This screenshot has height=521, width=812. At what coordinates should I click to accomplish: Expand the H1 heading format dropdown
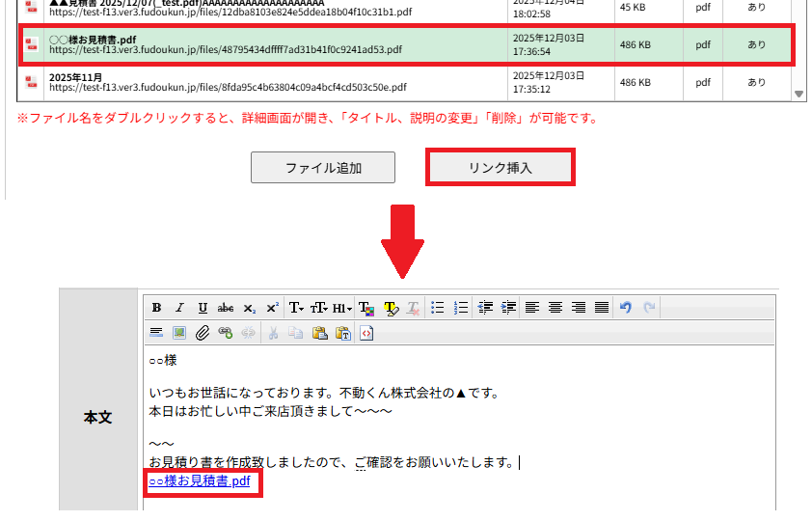click(342, 308)
